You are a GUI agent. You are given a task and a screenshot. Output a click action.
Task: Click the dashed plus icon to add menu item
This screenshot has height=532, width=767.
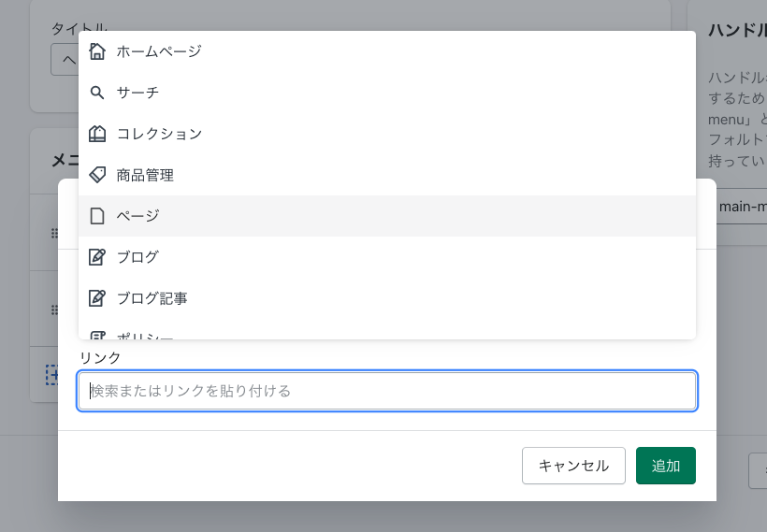click(52, 375)
